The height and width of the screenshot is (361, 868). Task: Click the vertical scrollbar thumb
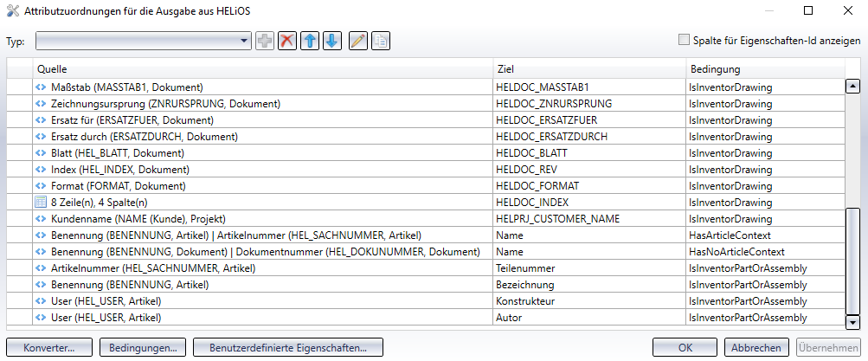click(x=853, y=261)
